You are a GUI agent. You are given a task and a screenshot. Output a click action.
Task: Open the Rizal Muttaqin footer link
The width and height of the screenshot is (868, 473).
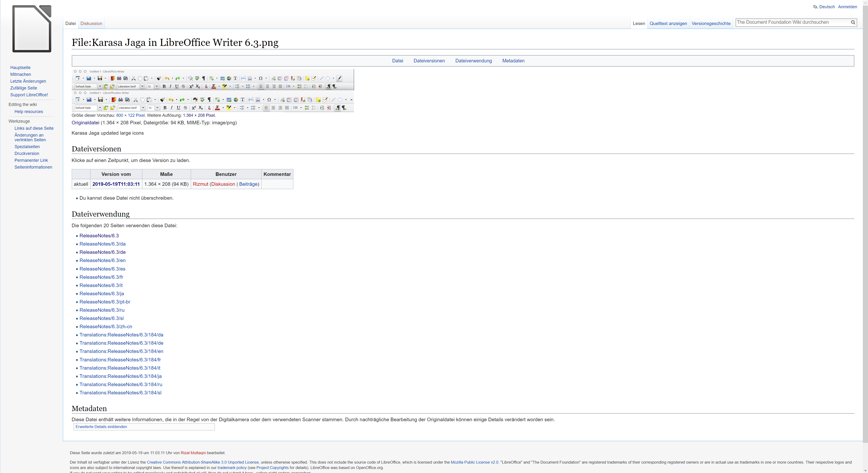pos(193,453)
